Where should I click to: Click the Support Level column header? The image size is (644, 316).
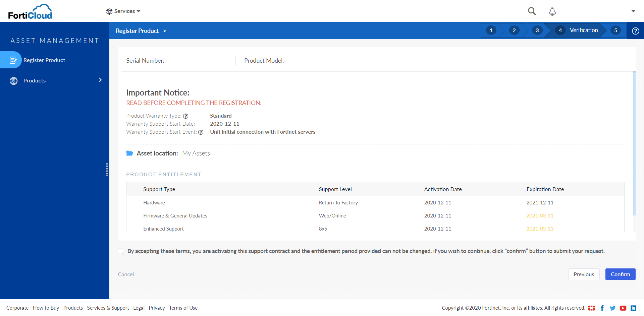[x=335, y=189]
